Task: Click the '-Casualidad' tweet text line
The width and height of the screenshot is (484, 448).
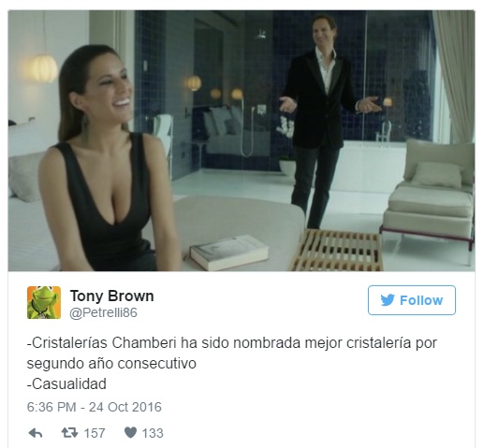Action: pyautogui.click(x=66, y=383)
